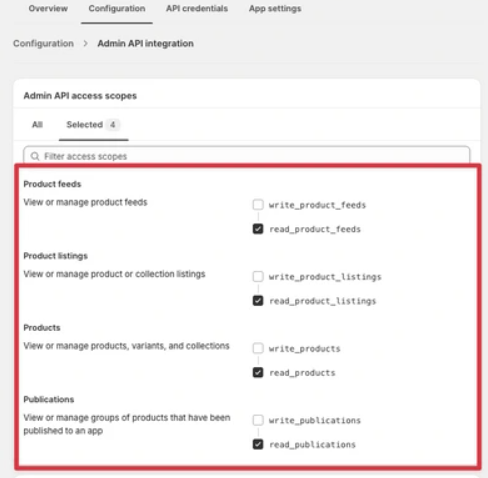
Task: Select the Configuration tab
Action: click(117, 9)
